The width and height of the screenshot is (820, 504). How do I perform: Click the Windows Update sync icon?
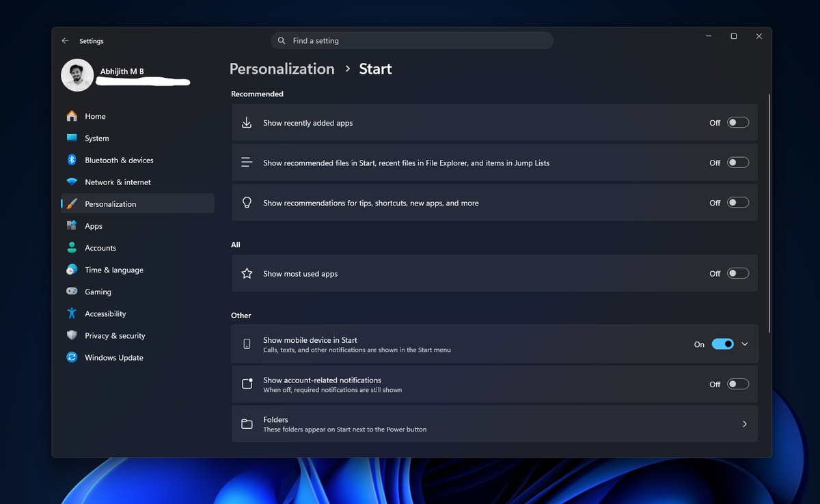pos(72,357)
